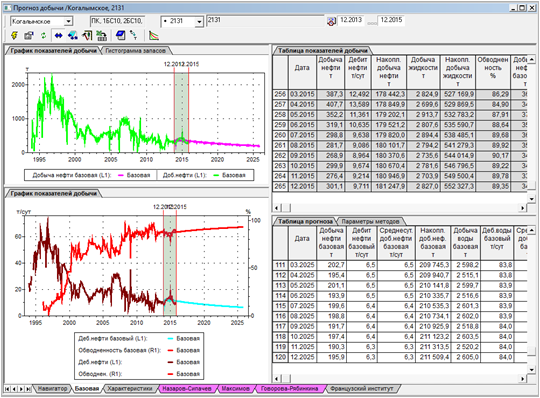Click the blue 3D box toolbar icon
The height and width of the screenshot is (398, 540).
point(121,35)
